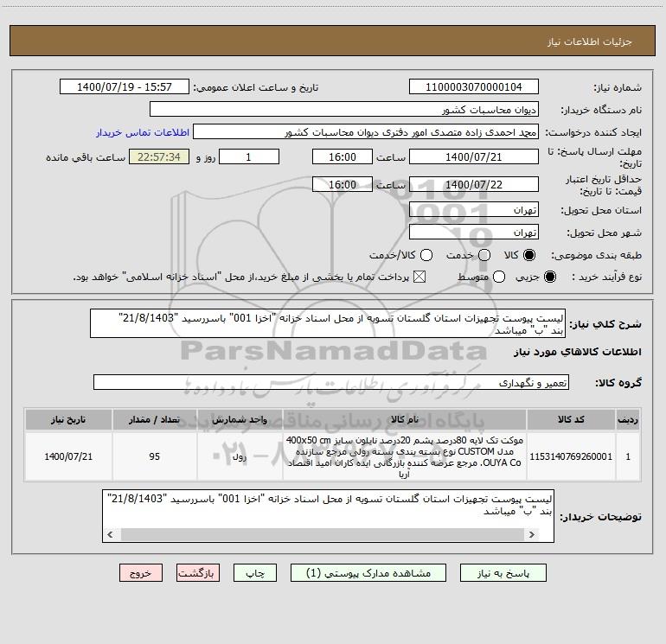The height and width of the screenshot is (644, 666).
Task: Click the unit cell رول
Action: [240, 456]
